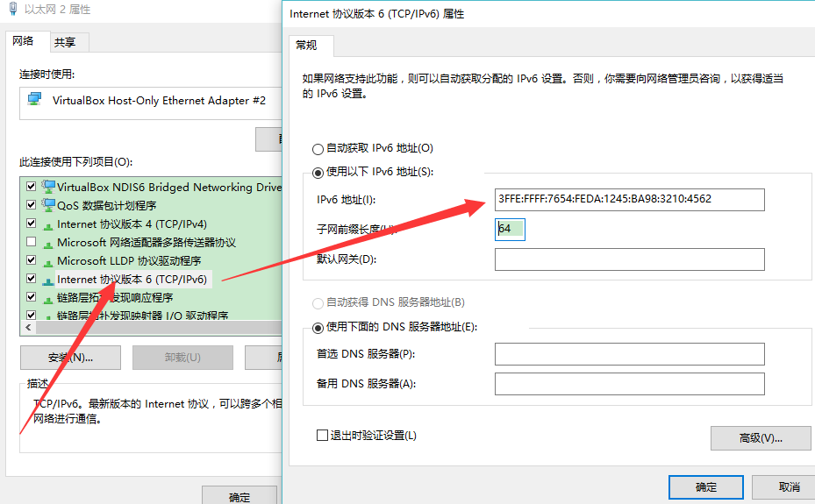Select Internet 协议版本 6 (TCP/IPv6) row
The width and height of the screenshot is (815, 504).
point(132,280)
